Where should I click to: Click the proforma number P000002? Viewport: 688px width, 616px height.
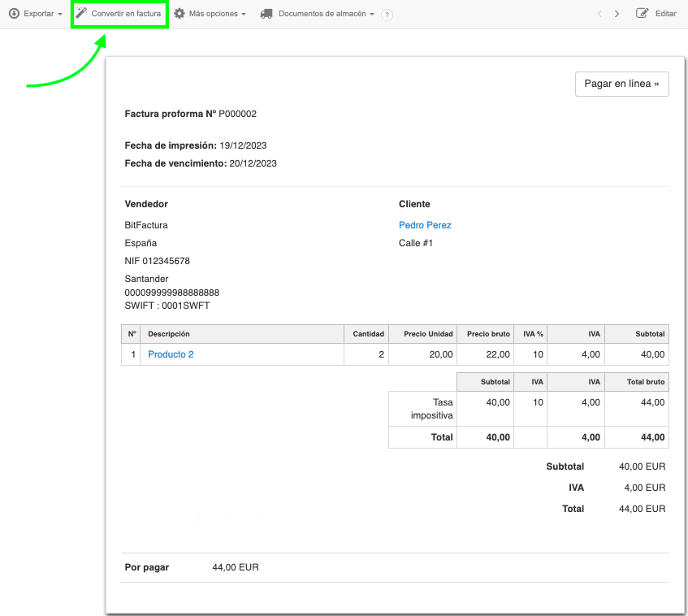[x=237, y=114]
